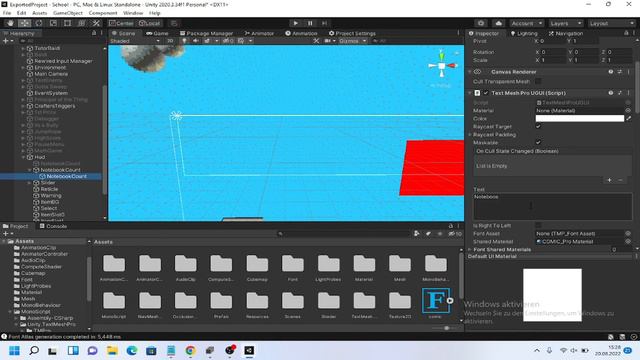Switch to the Game tab
The height and width of the screenshot is (360, 640).
tap(158, 33)
